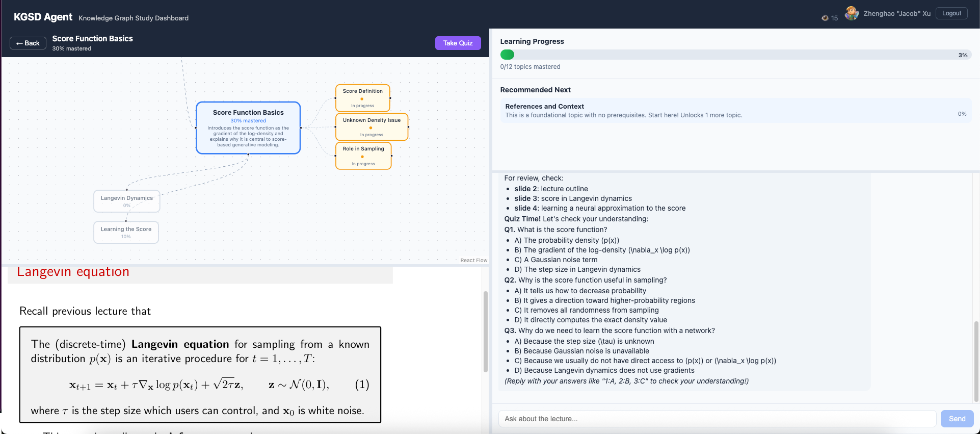
Task: Click the "Langevin equation" slide heading
Action: 73,272
